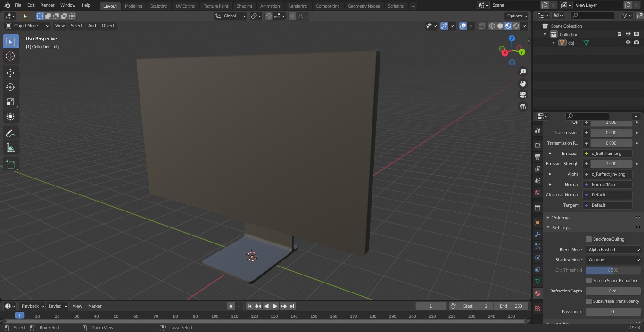Image resolution: width=644 pixels, height=332 pixels.
Task: Open the Object Data properties tab
Action: pyautogui.click(x=537, y=282)
